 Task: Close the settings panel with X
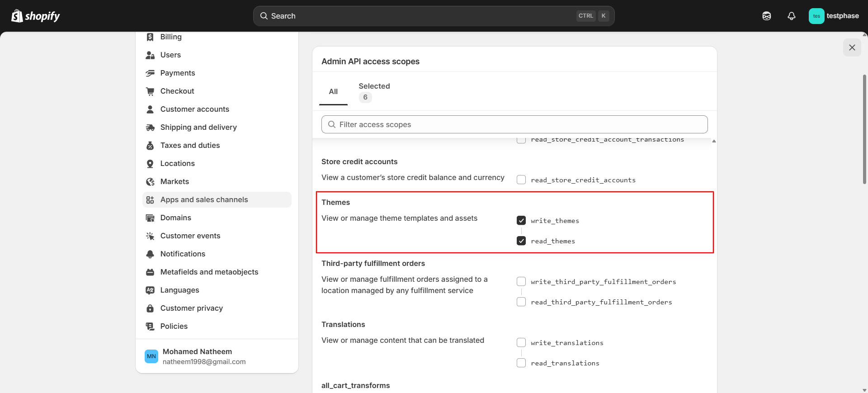pos(852,47)
